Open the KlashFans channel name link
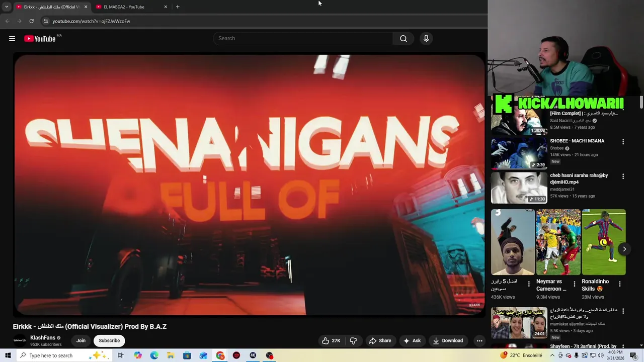Screen dimensions: 644x362 pyautogui.click(x=43, y=338)
